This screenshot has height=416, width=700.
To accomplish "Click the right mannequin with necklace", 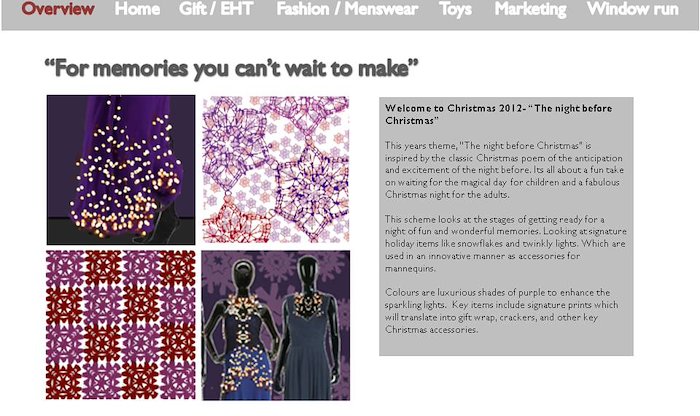I will (308, 328).
